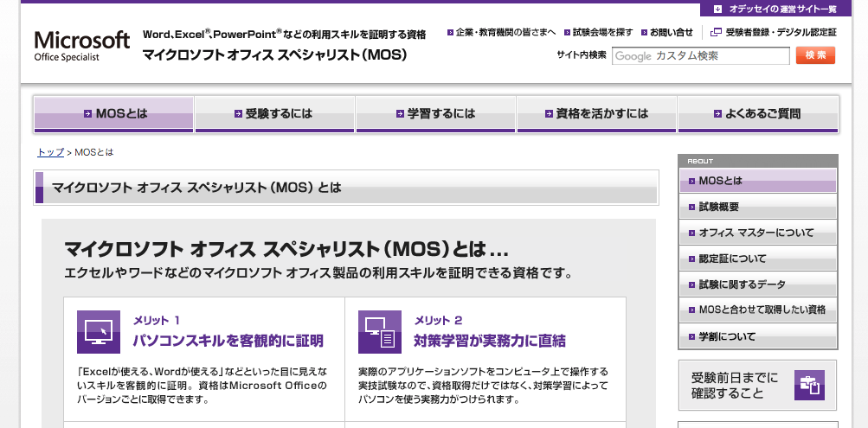Click arrow icon beside sidebar 学割について
868x428 pixels.
[691, 336]
